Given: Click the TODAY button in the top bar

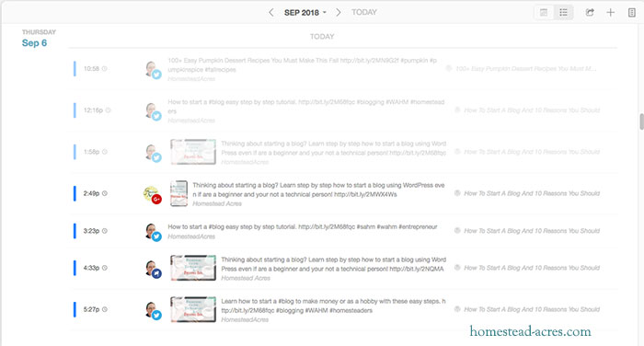Looking at the screenshot, I should [364, 12].
